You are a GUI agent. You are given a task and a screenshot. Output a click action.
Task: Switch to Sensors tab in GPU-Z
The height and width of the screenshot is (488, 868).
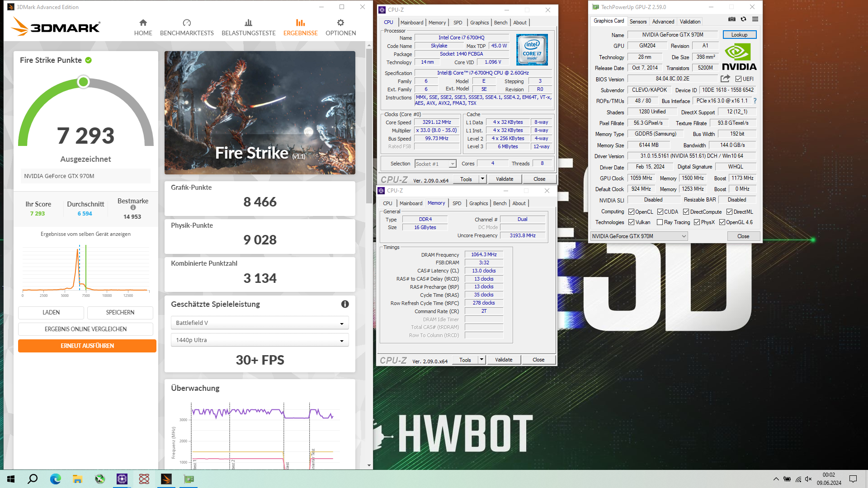(638, 22)
